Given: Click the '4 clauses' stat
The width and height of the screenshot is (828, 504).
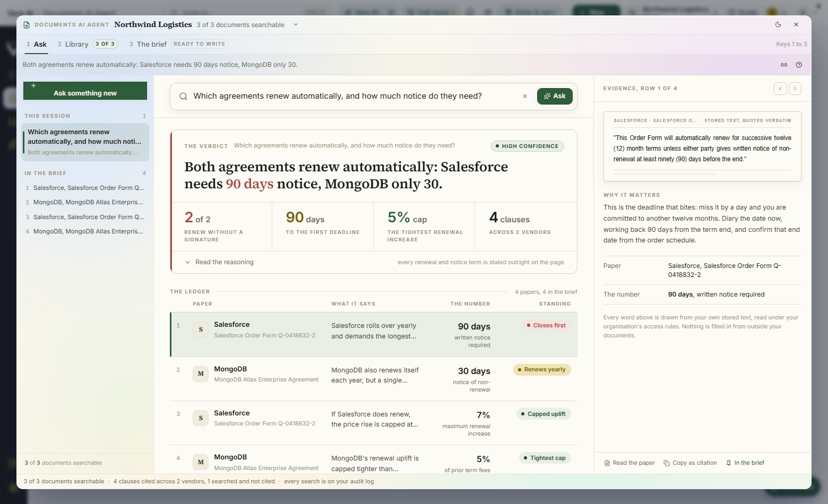Looking at the screenshot, I should pos(525,227).
